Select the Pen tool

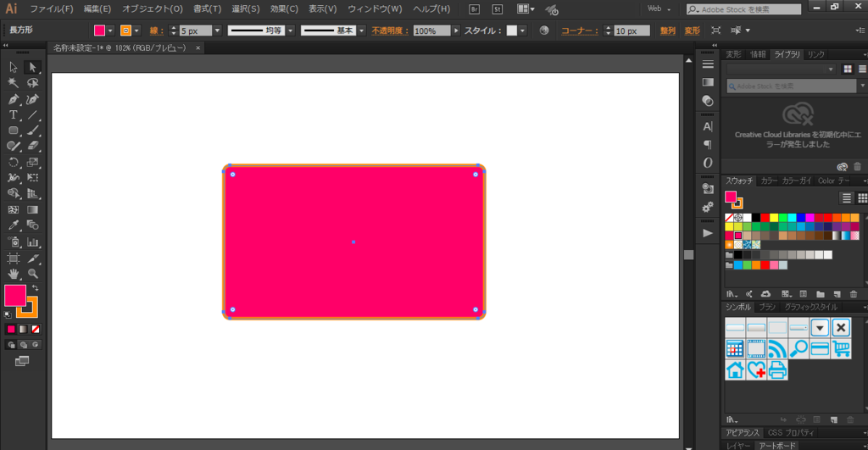[14, 99]
